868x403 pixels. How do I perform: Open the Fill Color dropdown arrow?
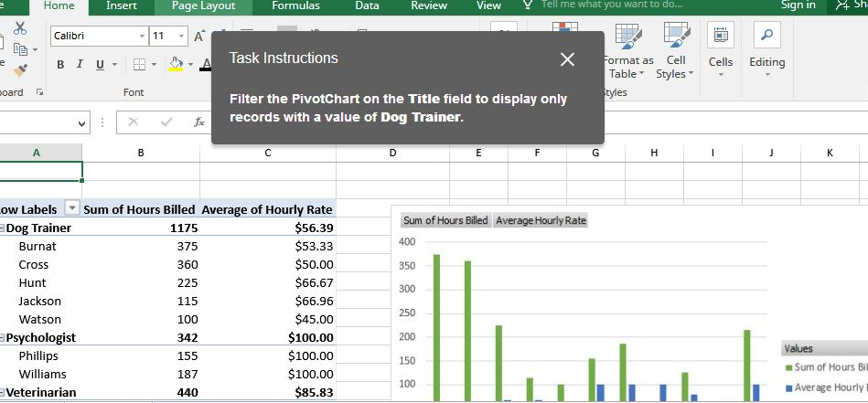190,65
